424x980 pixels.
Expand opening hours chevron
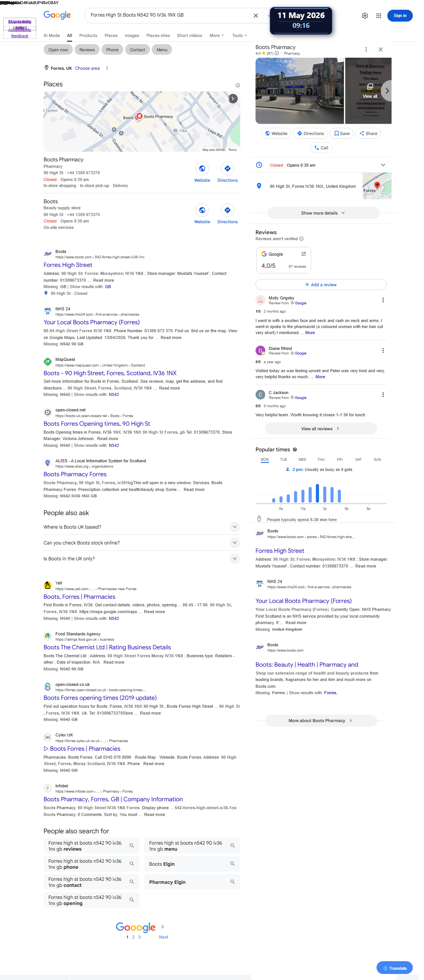tap(387, 167)
